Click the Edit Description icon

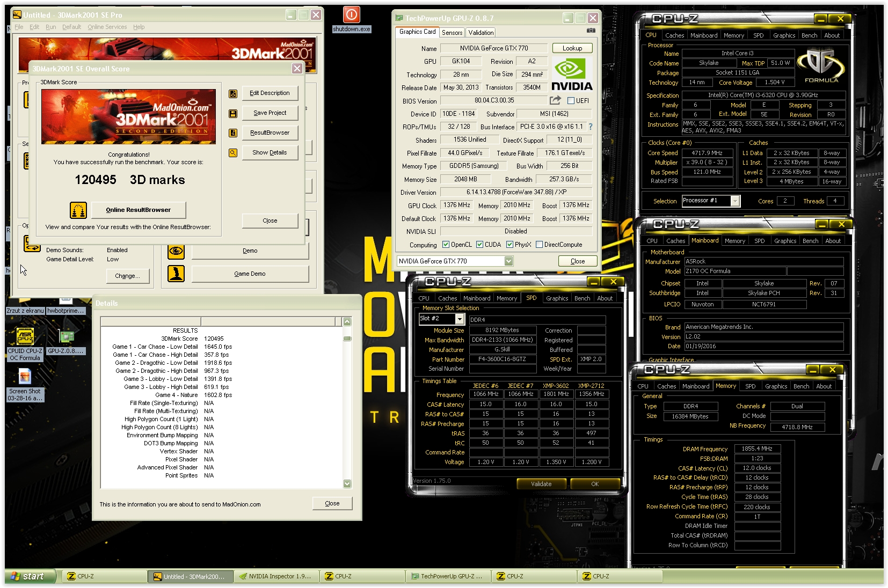pyautogui.click(x=233, y=94)
